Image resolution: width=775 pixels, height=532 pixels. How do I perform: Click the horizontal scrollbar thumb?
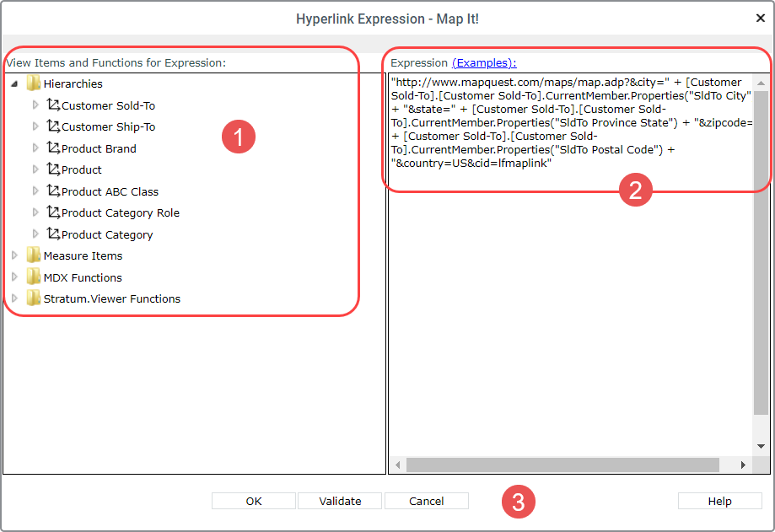(562, 465)
